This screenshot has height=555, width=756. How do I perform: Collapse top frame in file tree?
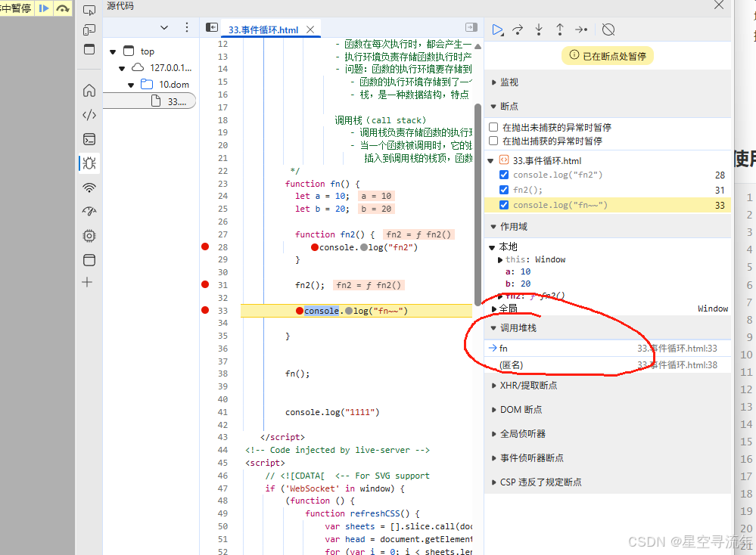(113, 51)
